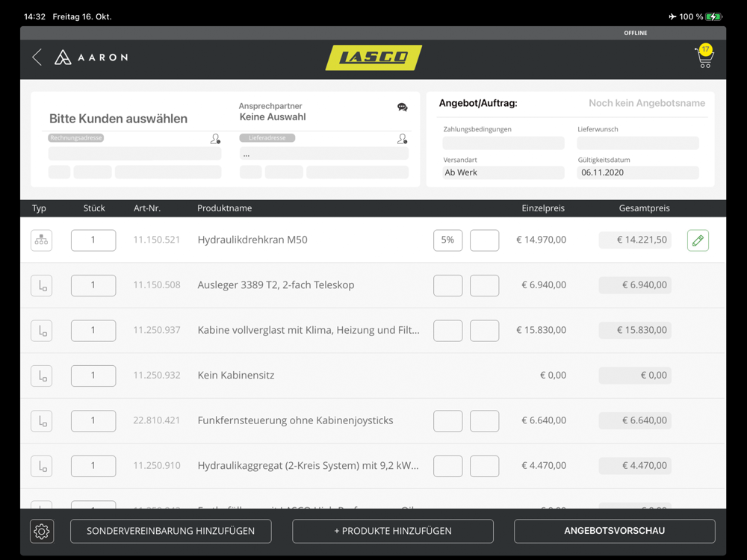The image size is (747, 560).
Task: Click the Gesamtpreis column header
Action: coord(644,208)
